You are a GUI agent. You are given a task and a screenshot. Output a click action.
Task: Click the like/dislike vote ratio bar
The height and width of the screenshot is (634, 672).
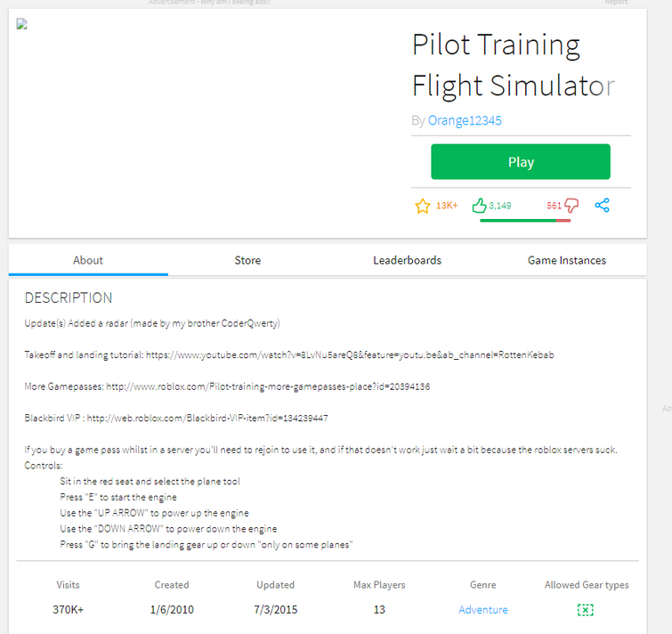(525, 220)
